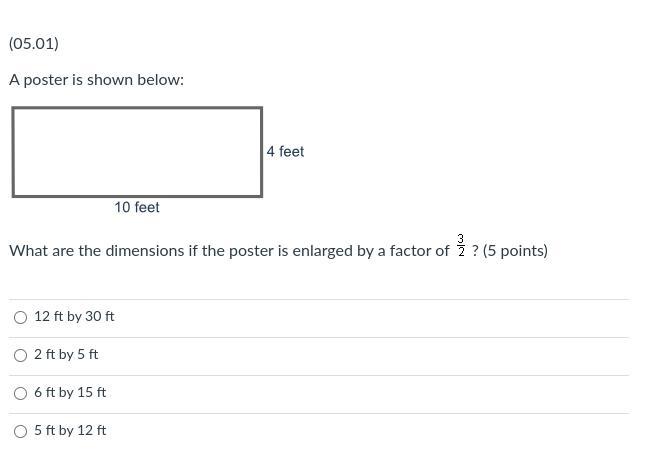The image size is (646, 463).
Task: Click the word "dimensions" in the question
Action: click(x=139, y=251)
